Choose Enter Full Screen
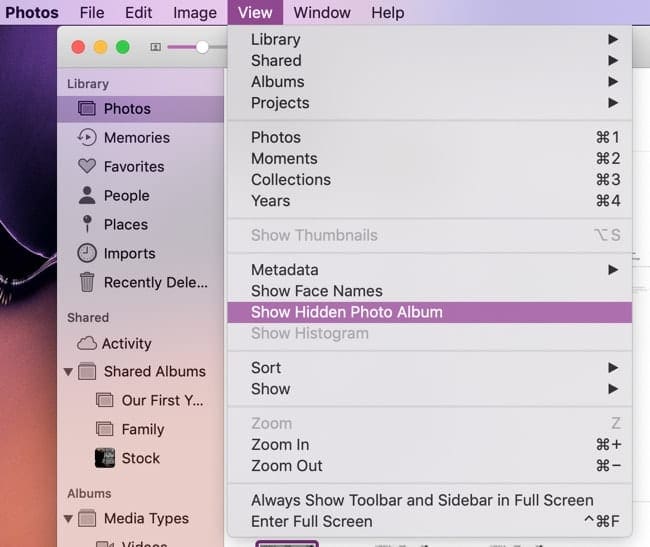650x547 pixels. (x=429, y=521)
